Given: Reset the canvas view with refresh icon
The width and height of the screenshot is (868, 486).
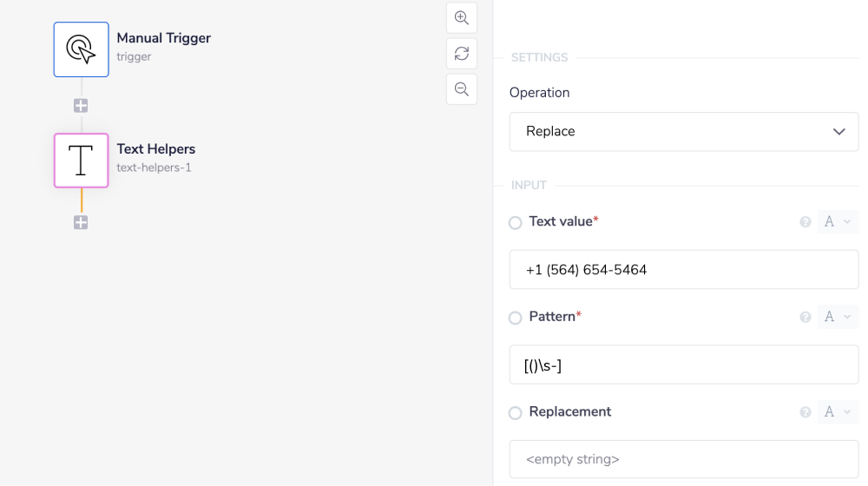Looking at the screenshot, I should [x=462, y=54].
